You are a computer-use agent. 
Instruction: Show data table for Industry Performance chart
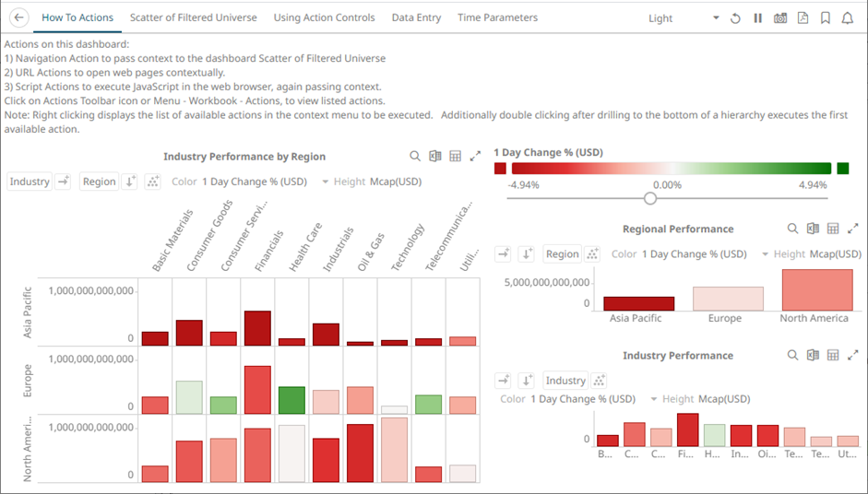(x=833, y=355)
